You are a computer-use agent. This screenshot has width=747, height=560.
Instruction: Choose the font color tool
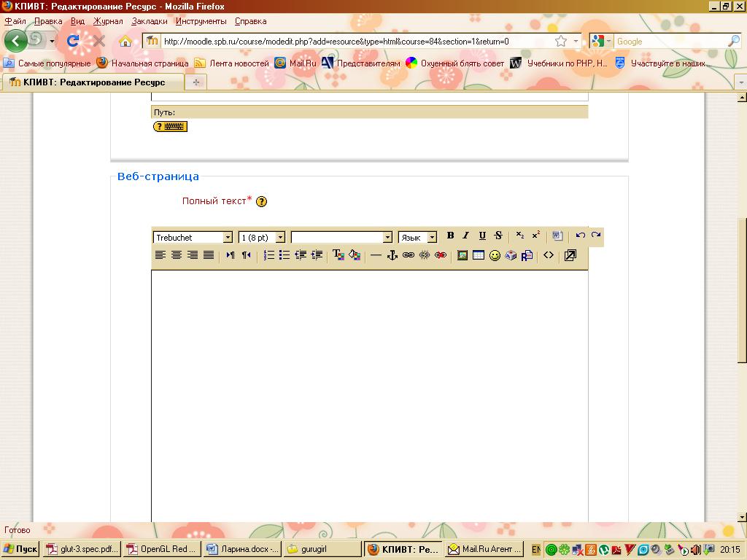click(x=338, y=255)
